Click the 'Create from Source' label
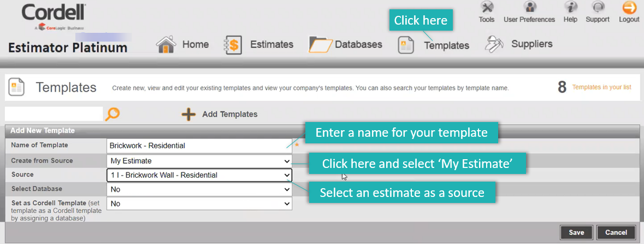 pos(42,160)
